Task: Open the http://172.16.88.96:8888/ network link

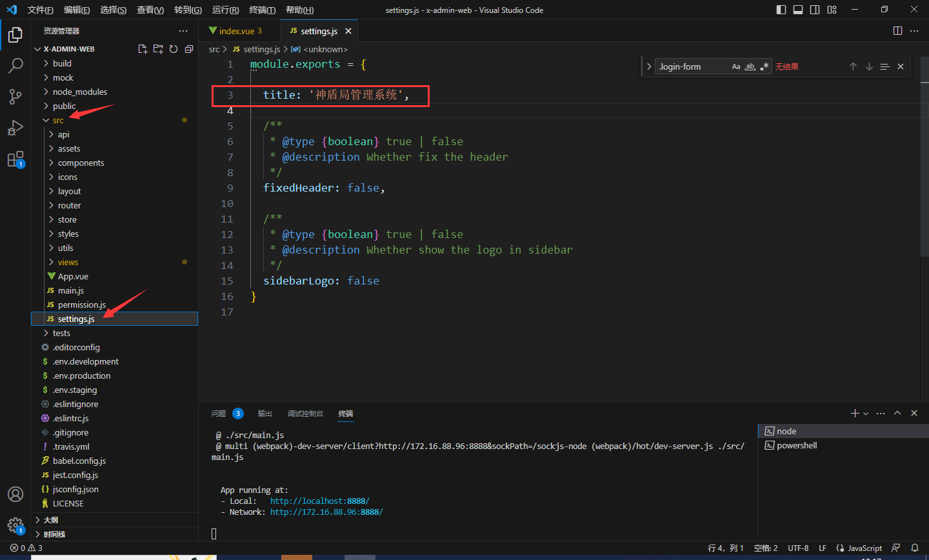Action: coord(326,512)
